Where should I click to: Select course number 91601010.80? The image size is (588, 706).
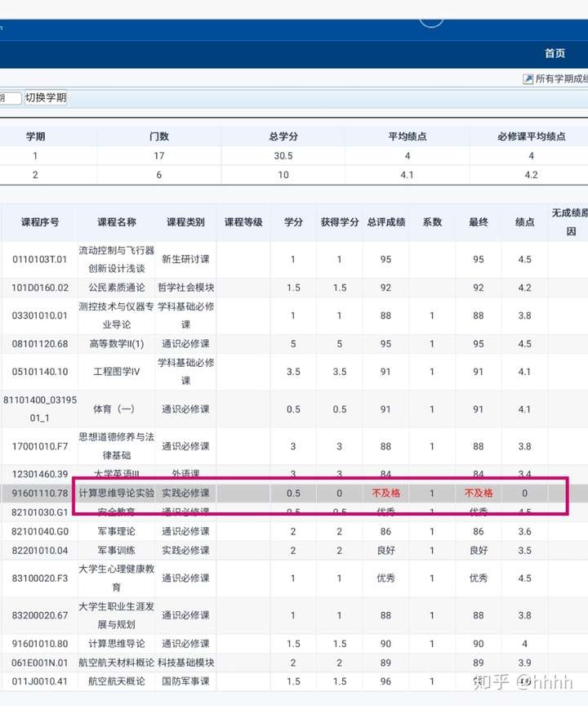point(39,644)
